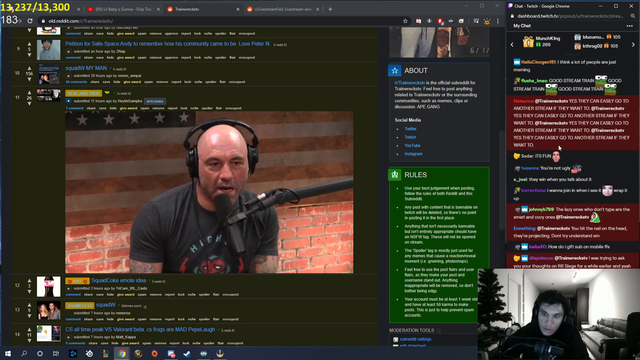Open SquadCoke emote idea thumbnail

[49, 287]
